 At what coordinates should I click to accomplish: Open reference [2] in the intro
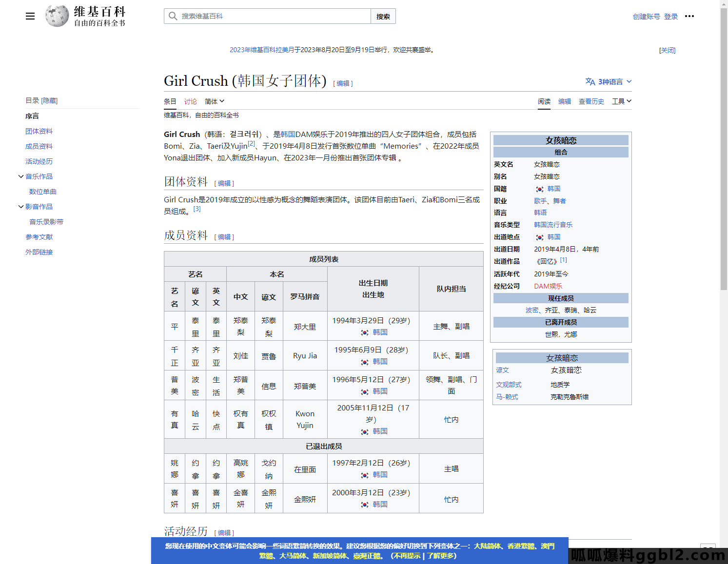(251, 144)
